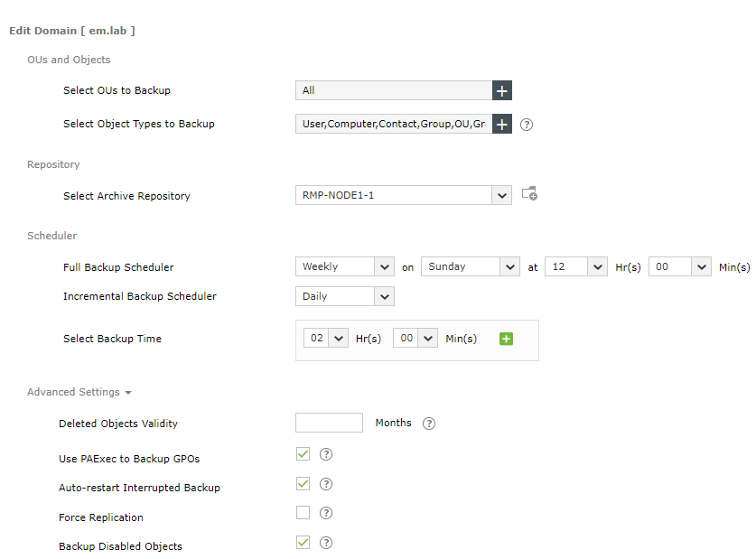Open full backup hour dropdown showing 12

point(576,266)
